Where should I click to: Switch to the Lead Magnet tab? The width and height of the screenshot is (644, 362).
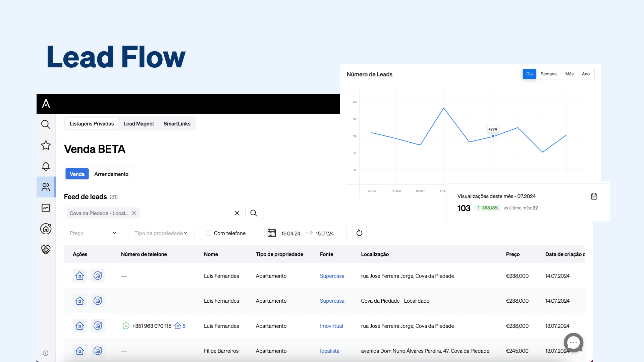tap(139, 123)
